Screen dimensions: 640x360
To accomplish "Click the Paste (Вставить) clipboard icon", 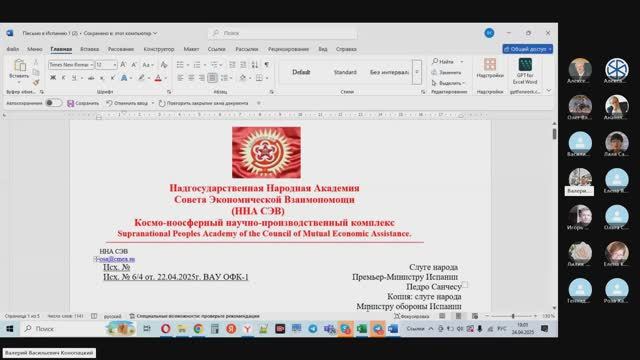I will (19, 65).
